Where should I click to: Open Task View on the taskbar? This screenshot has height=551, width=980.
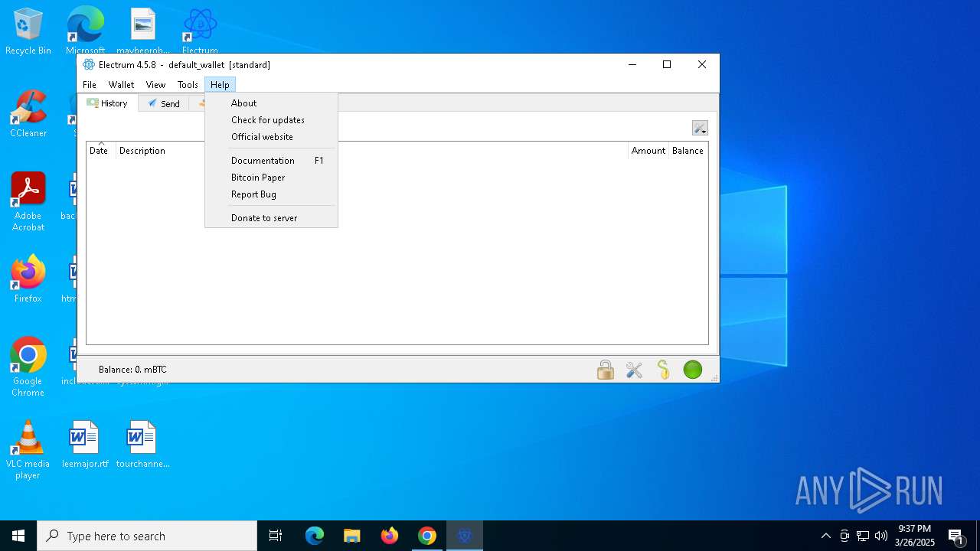(x=276, y=536)
